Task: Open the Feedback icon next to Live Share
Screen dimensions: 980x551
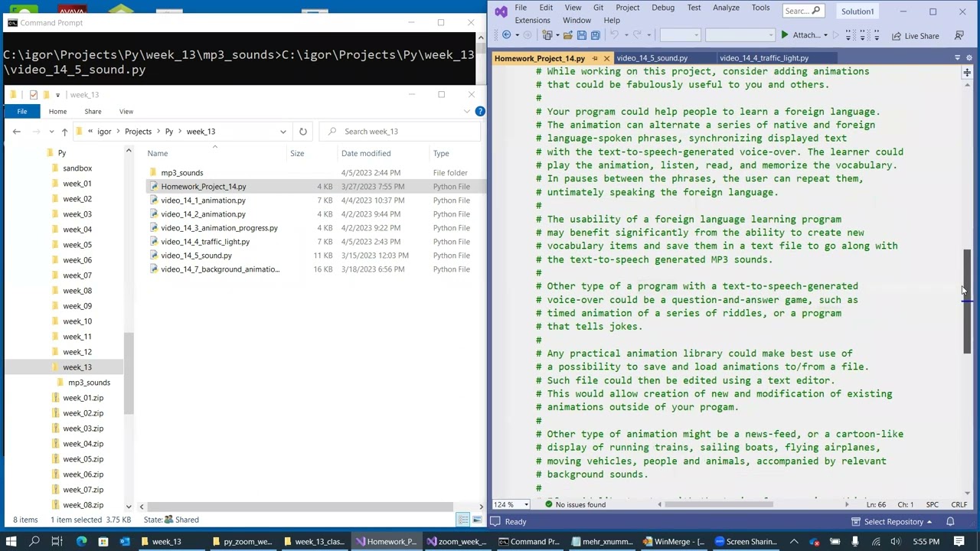Action: click(x=959, y=35)
